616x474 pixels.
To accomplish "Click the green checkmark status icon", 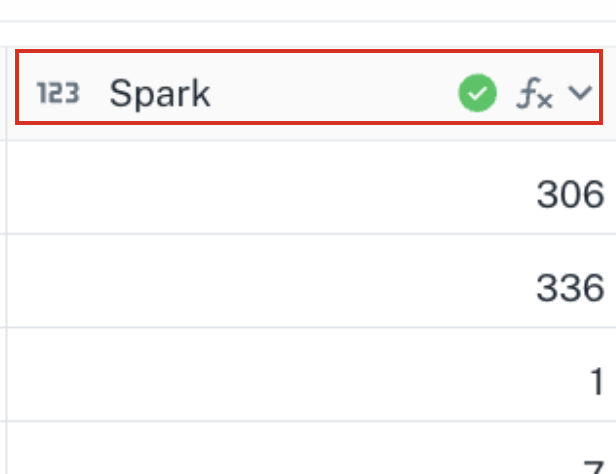I will coord(477,93).
